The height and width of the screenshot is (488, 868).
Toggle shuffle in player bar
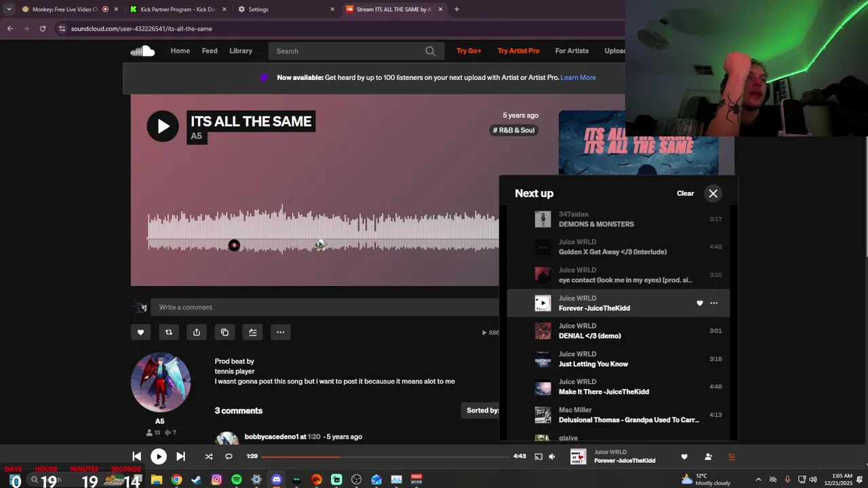tap(209, 457)
